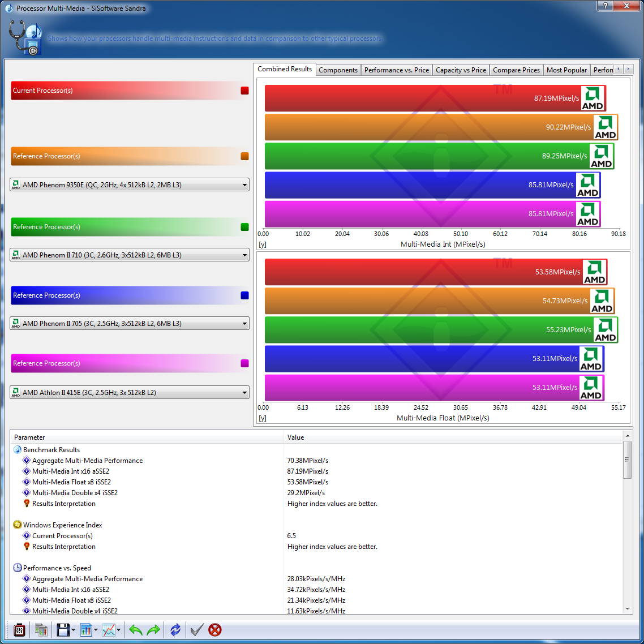
Task: Select Results Interpretation row under Windows Experience Index
Action: point(316,546)
